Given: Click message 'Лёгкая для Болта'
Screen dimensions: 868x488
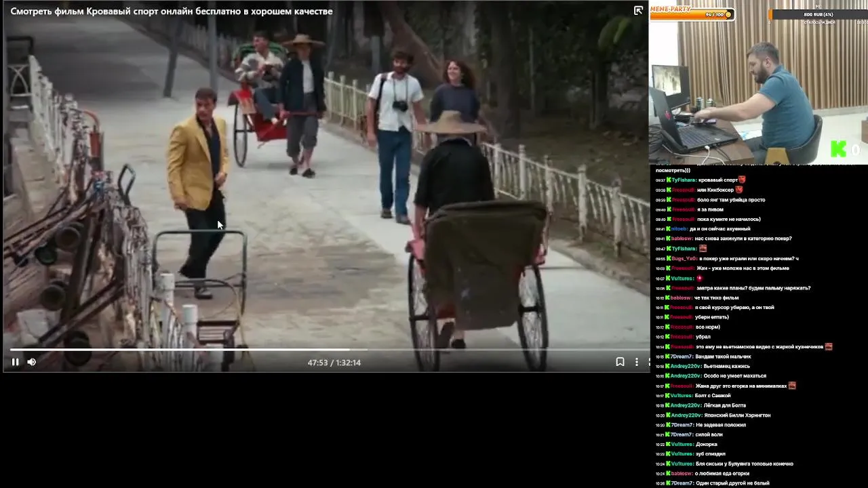Looking at the screenshot, I should coord(726,405).
